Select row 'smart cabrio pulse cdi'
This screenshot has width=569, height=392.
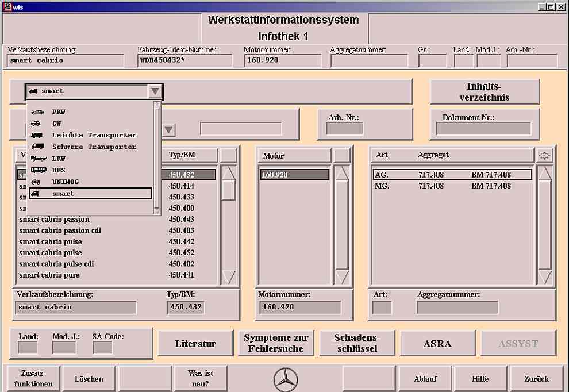pos(117,264)
